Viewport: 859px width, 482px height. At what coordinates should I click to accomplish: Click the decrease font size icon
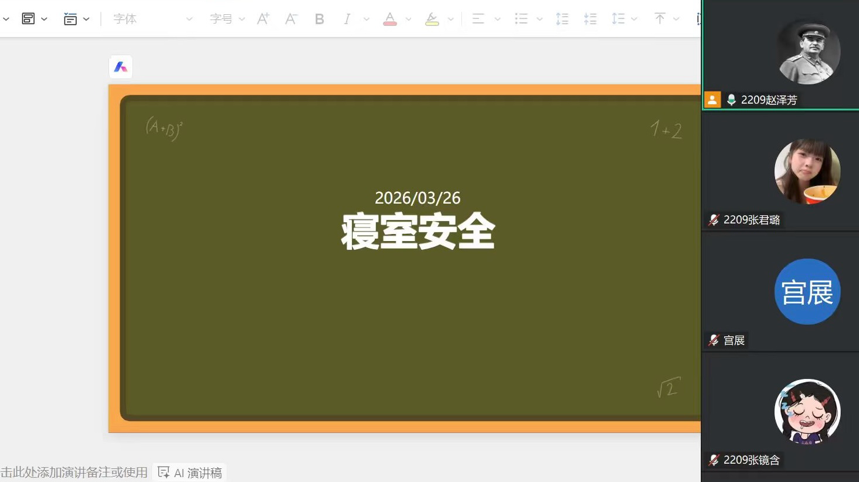[291, 19]
